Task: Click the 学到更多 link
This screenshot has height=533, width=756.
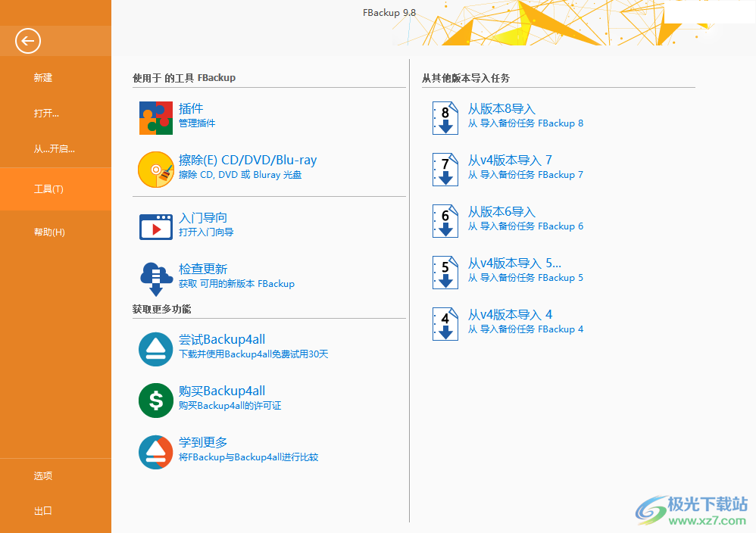Action: [x=203, y=442]
